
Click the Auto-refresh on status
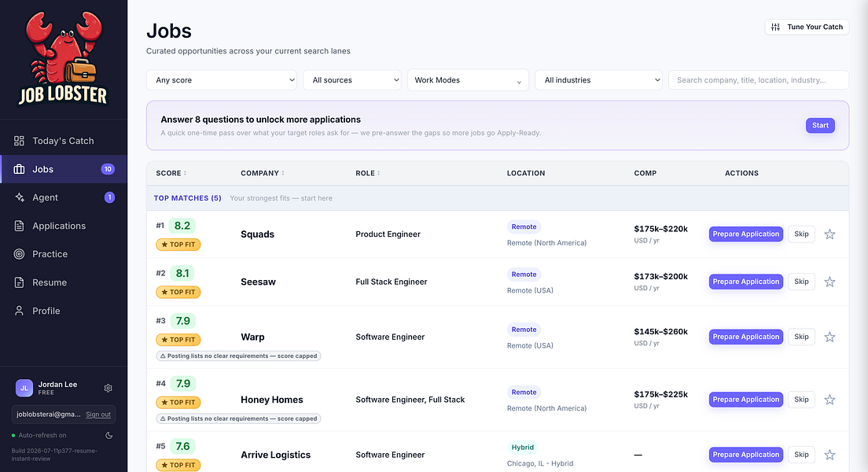pos(39,436)
